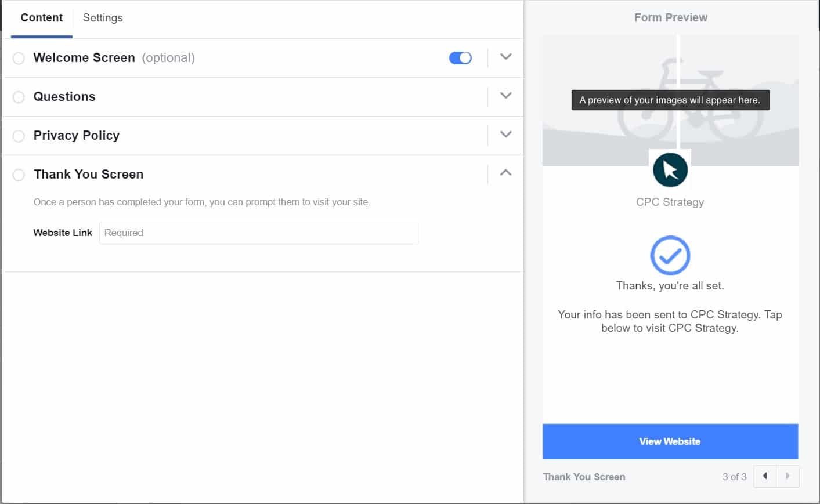820x504 pixels.
Task: Select the Welcome Screen status circle
Action: [19, 58]
